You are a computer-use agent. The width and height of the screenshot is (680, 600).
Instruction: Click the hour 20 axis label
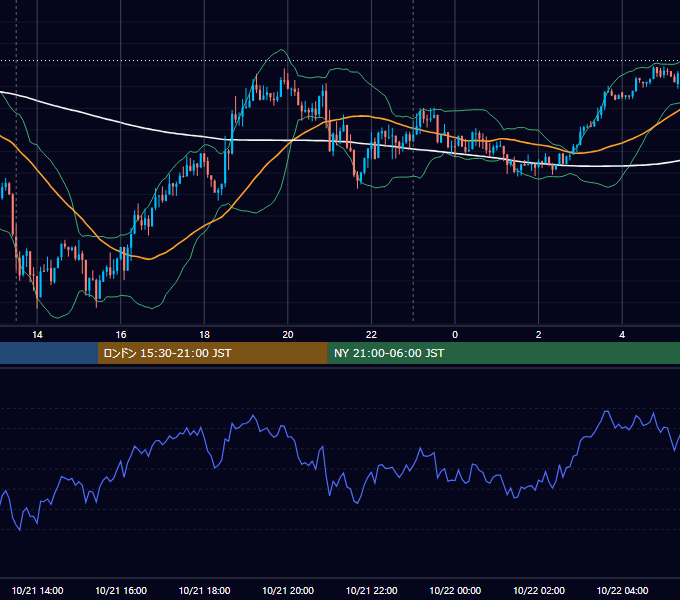[x=288, y=335]
